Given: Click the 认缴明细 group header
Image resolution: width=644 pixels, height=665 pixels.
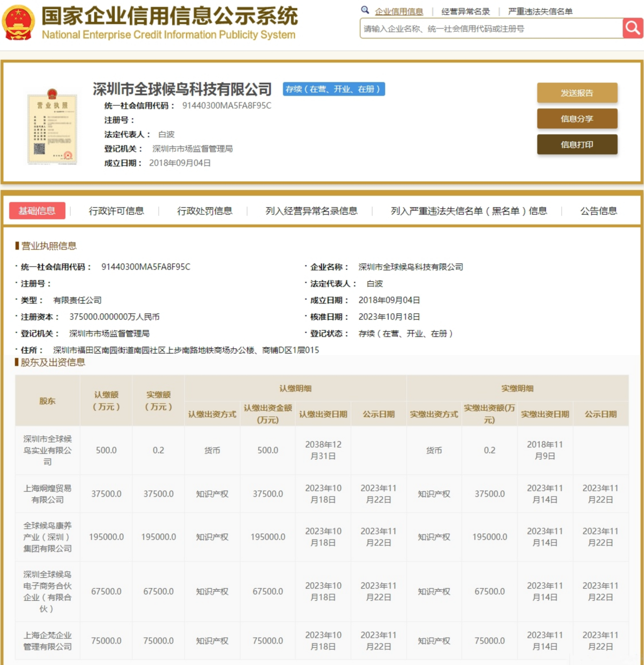Looking at the screenshot, I should point(296,389).
